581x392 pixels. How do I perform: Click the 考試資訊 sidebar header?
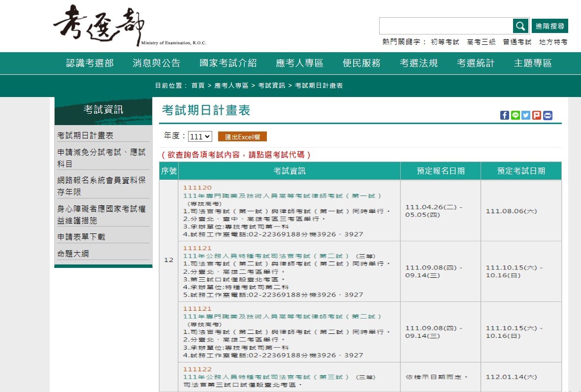coord(103,111)
